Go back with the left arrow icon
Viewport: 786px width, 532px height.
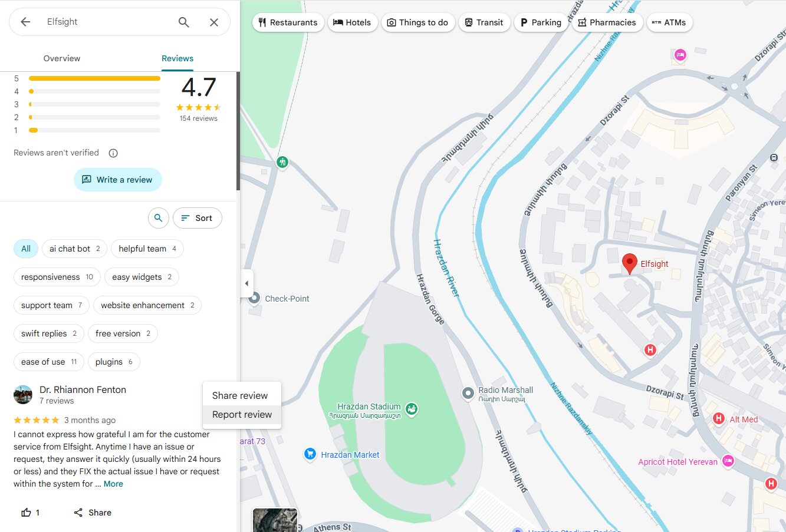point(25,22)
